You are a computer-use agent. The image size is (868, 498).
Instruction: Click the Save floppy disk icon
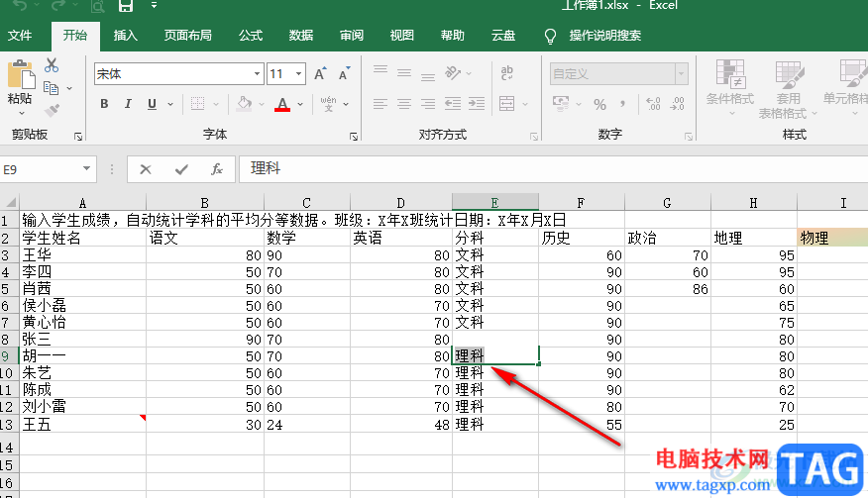[126, 6]
